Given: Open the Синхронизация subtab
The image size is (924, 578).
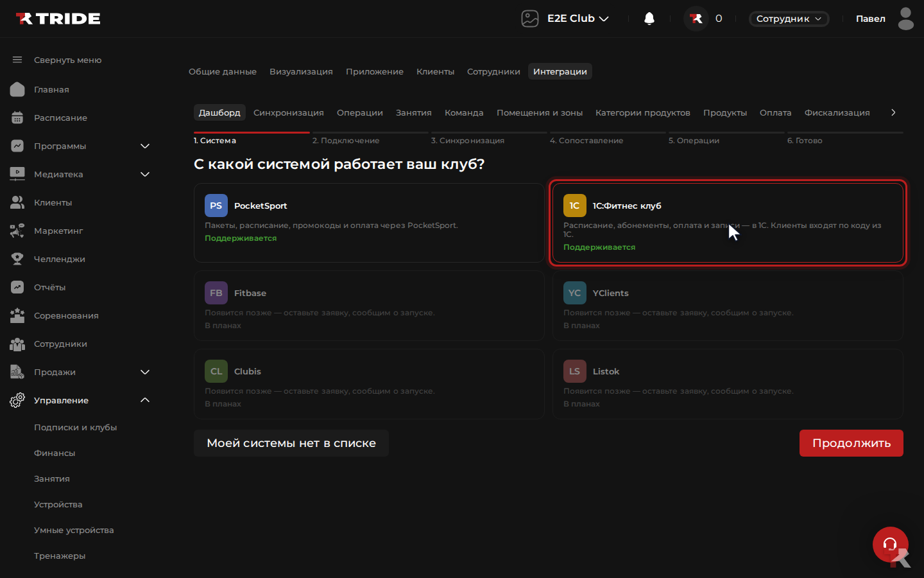Looking at the screenshot, I should (289, 112).
